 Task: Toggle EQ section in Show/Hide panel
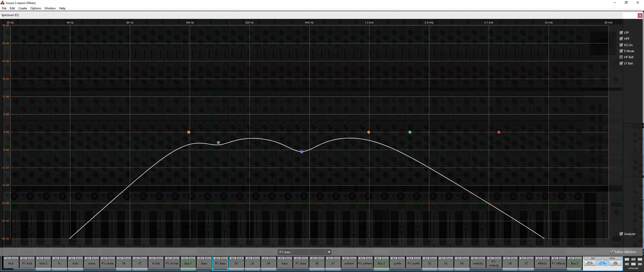tap(633, 259)
